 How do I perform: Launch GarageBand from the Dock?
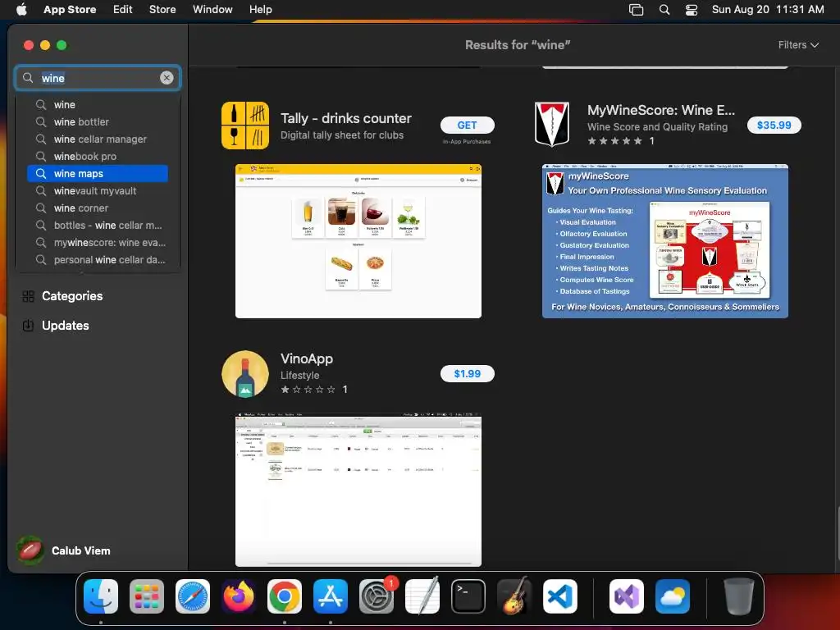click(x=514, y=596)
